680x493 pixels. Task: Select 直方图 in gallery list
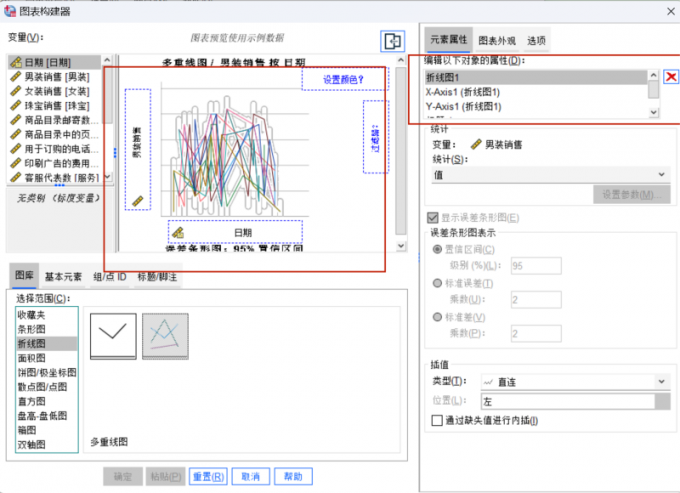[x=46, y=401]
